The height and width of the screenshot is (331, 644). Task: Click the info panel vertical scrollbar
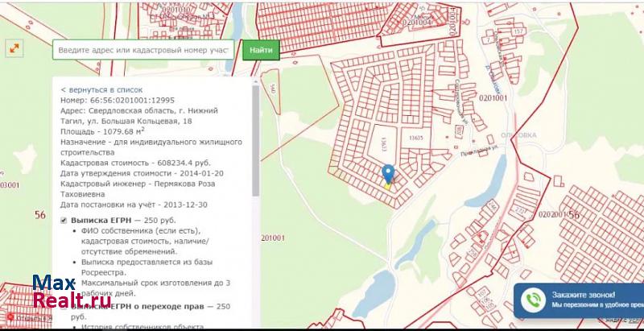(257, 137)
